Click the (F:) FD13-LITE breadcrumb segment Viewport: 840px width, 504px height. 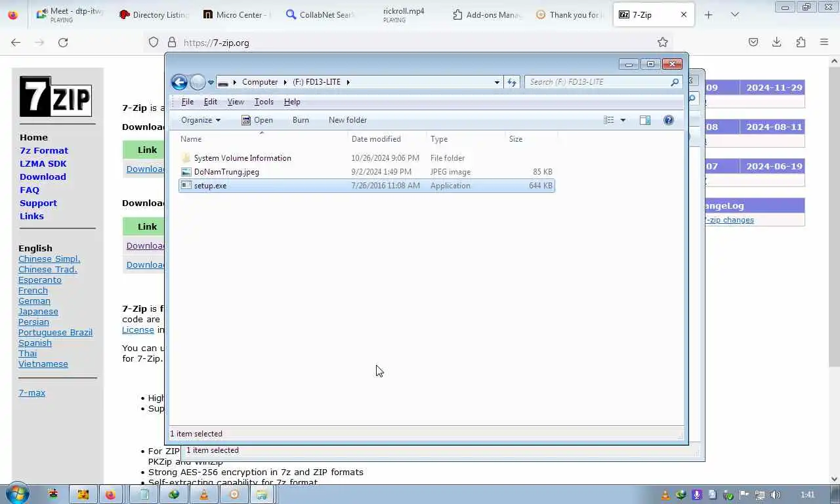click(317, 82)
